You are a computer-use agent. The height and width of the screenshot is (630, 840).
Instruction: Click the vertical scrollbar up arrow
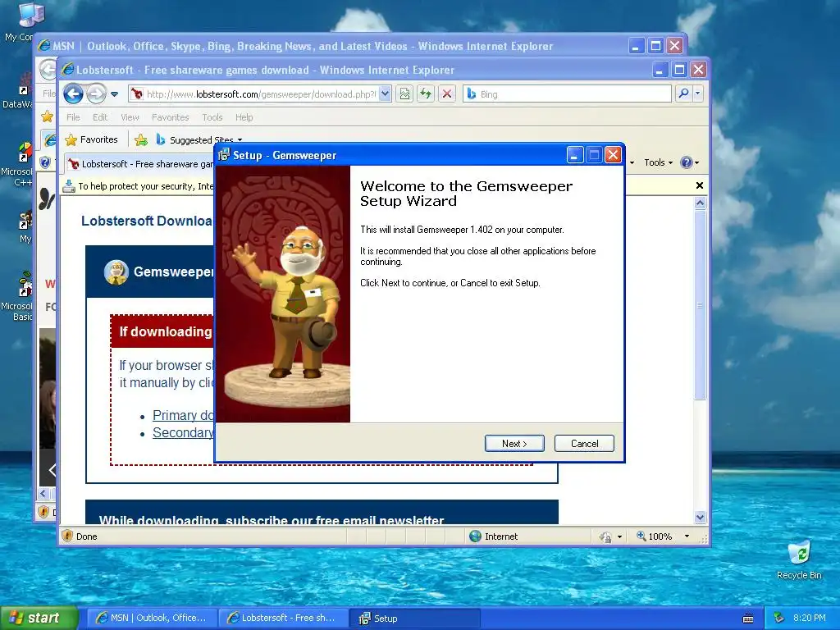pos(700,203)
